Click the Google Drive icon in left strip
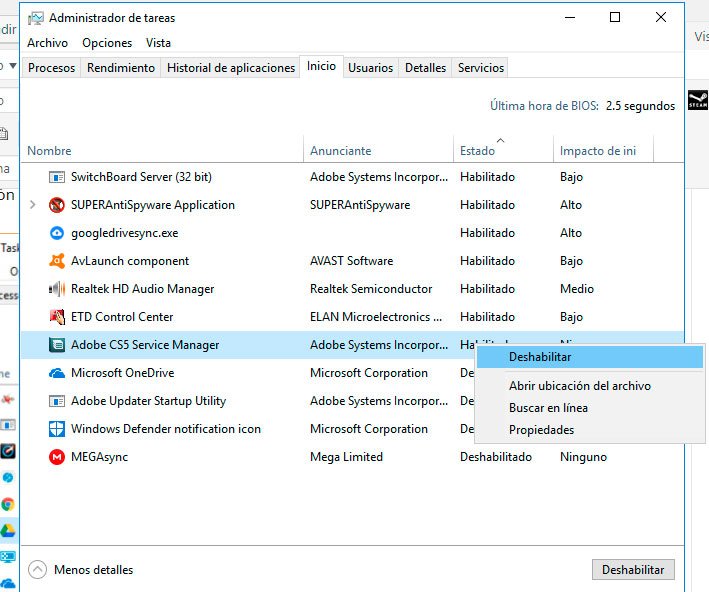The width and height of the screenshot is (709, 592). coord(8,530)
